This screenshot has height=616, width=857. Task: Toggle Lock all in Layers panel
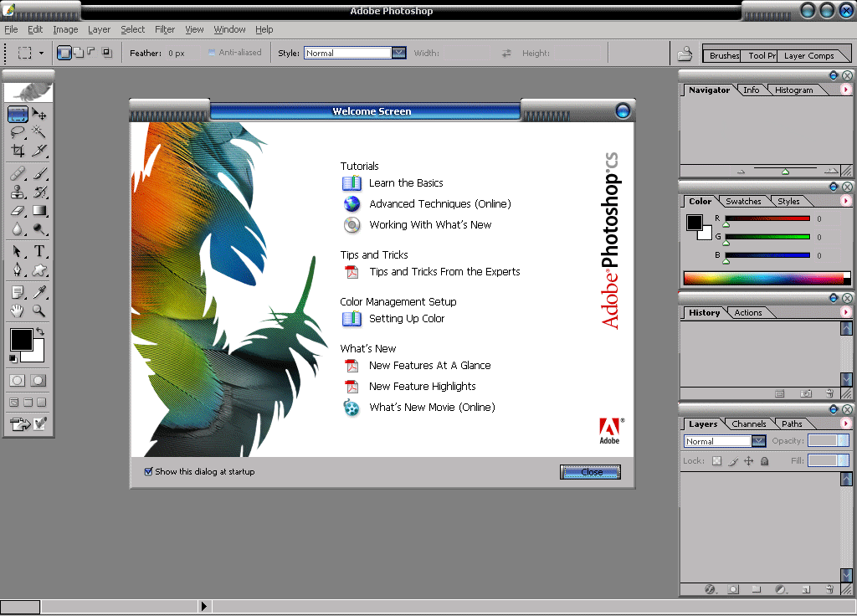(765, 461)
